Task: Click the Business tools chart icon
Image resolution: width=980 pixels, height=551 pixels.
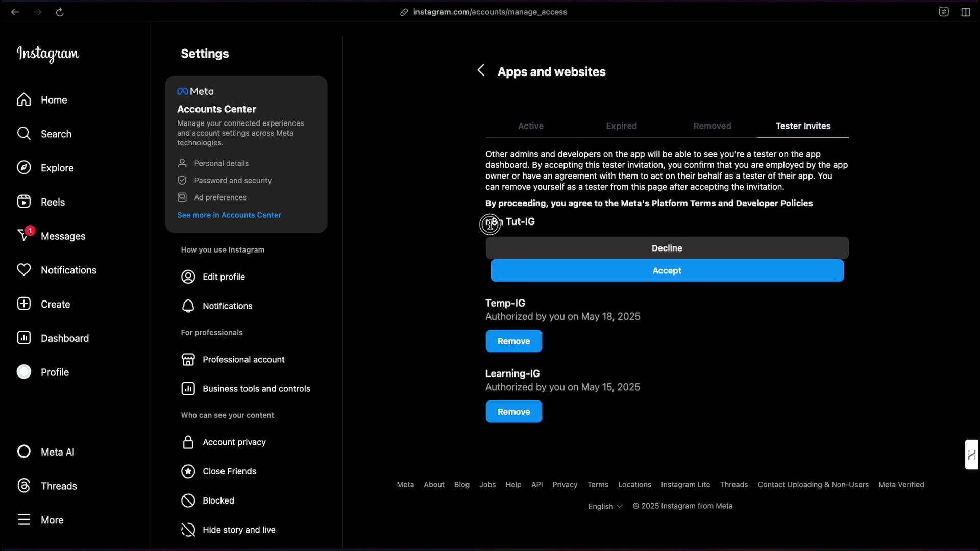Action: (x=188, y=388)
